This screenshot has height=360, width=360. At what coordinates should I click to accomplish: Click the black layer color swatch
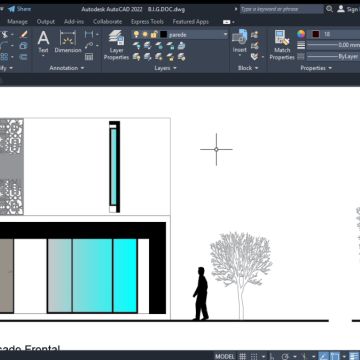[x=163, y=34]
